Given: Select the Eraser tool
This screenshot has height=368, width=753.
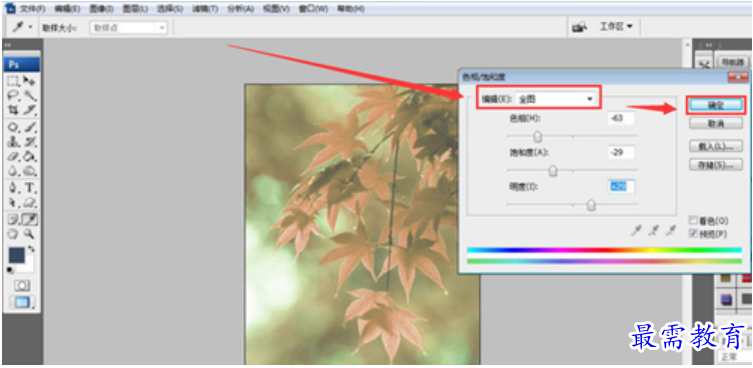Looking at the screenshot, I should pos(13,157).
